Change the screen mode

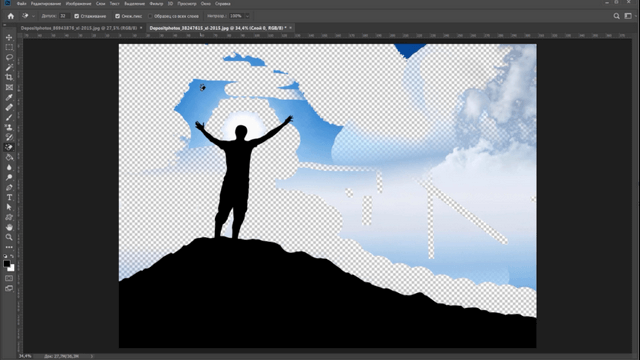9,289
